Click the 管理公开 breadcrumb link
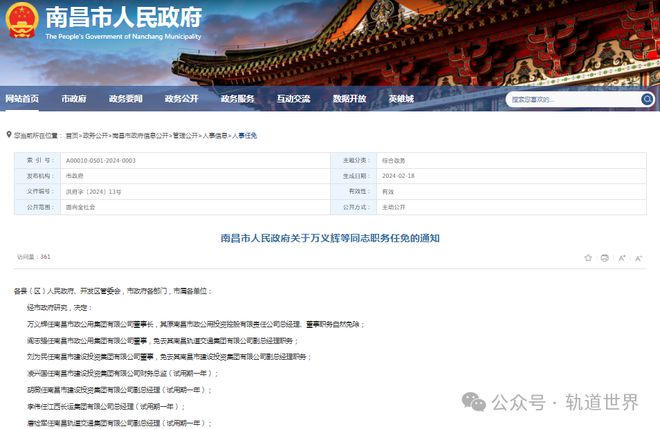The image size is (660, 429). point(185,136)
